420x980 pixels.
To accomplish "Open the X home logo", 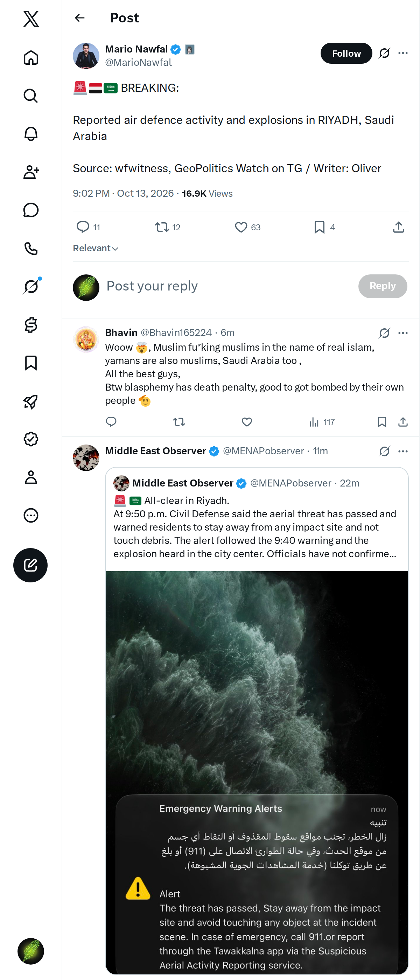I will [31, 19].
